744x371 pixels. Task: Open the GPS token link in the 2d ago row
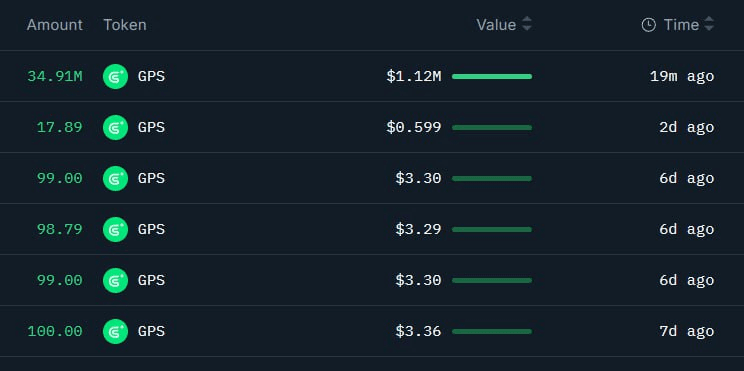point(151,127)
